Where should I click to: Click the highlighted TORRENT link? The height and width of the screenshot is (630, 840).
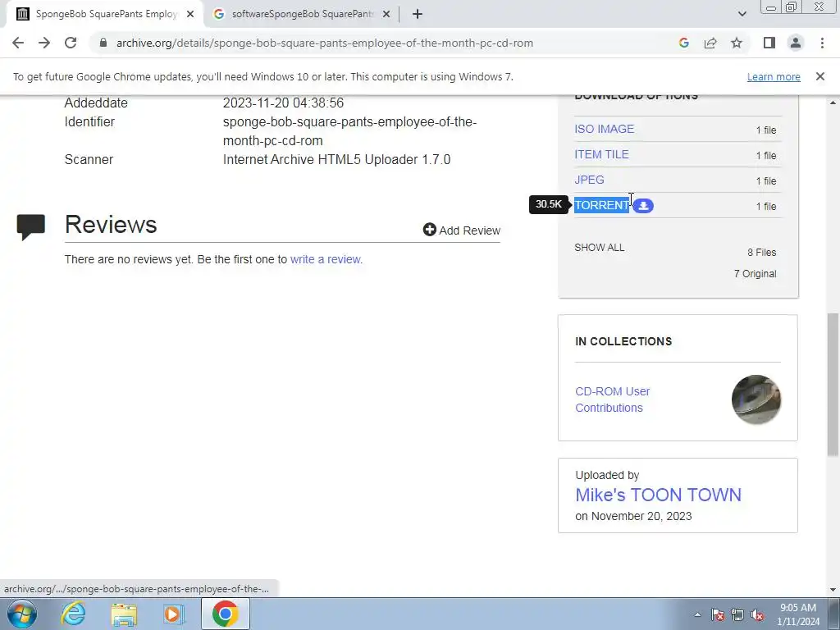point(601,205)
